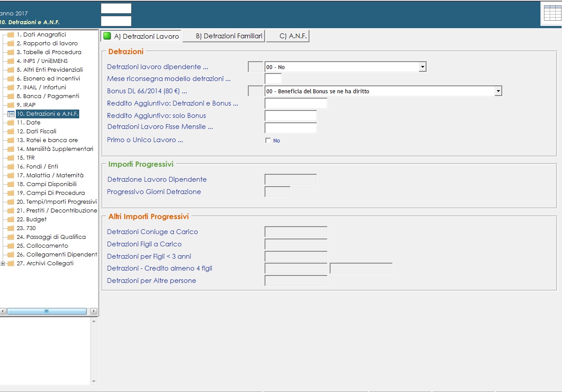
Task: Open the C) A.N.F. tab
Action: tap(288, 36)
